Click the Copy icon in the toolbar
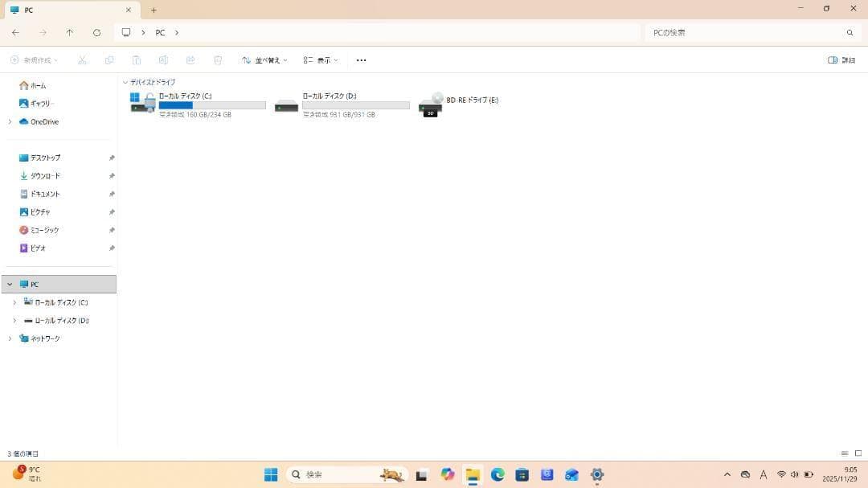This screenshot has height=488, width=868. pyautogui.click(x=108, y=59)
